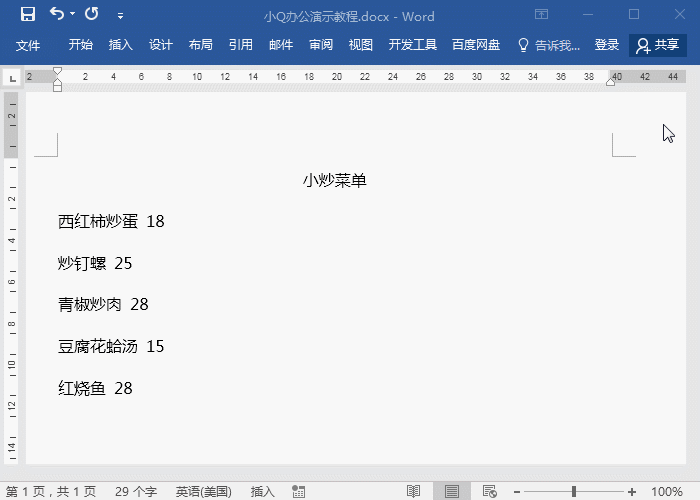
Task: Click the zoom in plus button
Action: click(x=632, y=492)
